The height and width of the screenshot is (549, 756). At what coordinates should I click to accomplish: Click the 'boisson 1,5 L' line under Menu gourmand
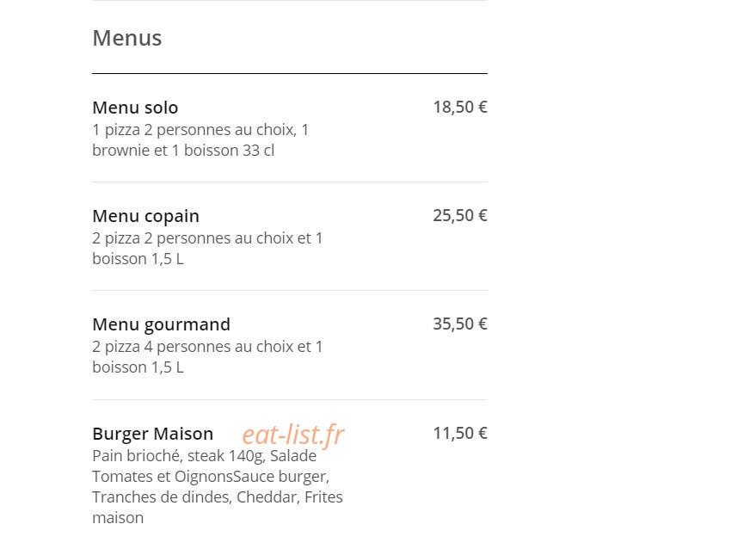point(138,367)
